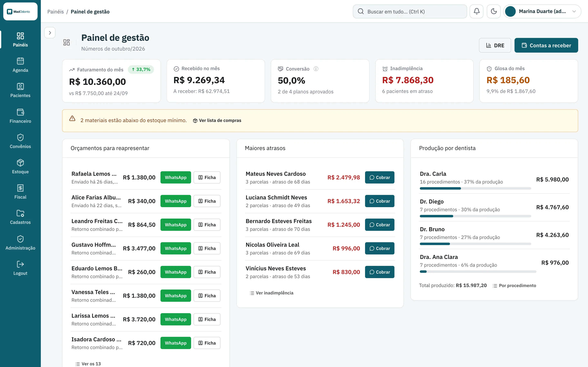
Task: Open Ver lista de compras link
Action: 217,121
